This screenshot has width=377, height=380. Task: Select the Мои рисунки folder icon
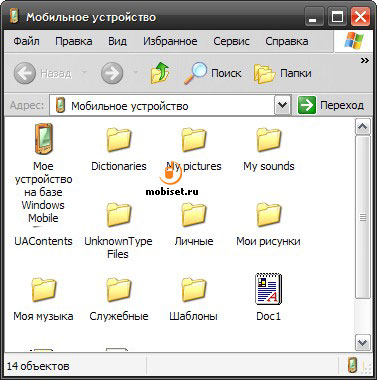[269, 215]
